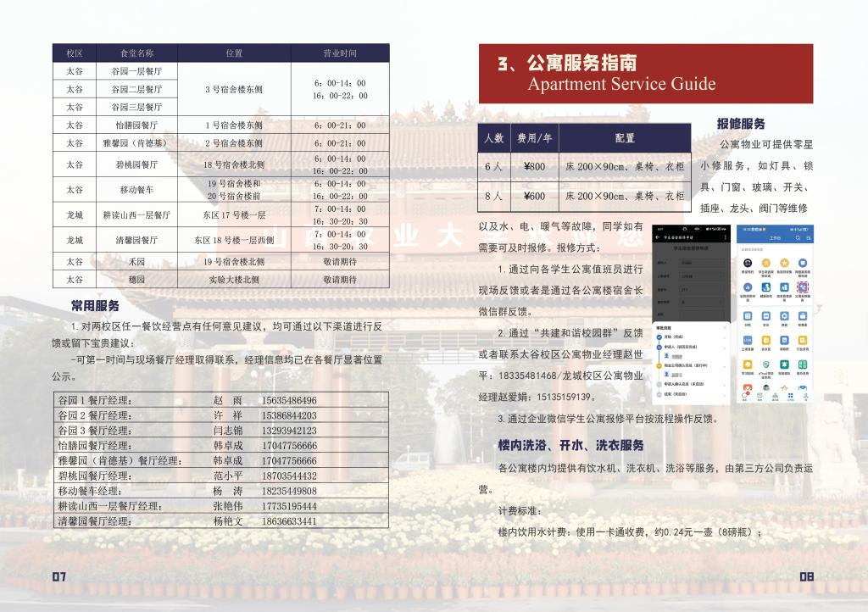Click the '禾园' canteen name cell

point(136,262)
